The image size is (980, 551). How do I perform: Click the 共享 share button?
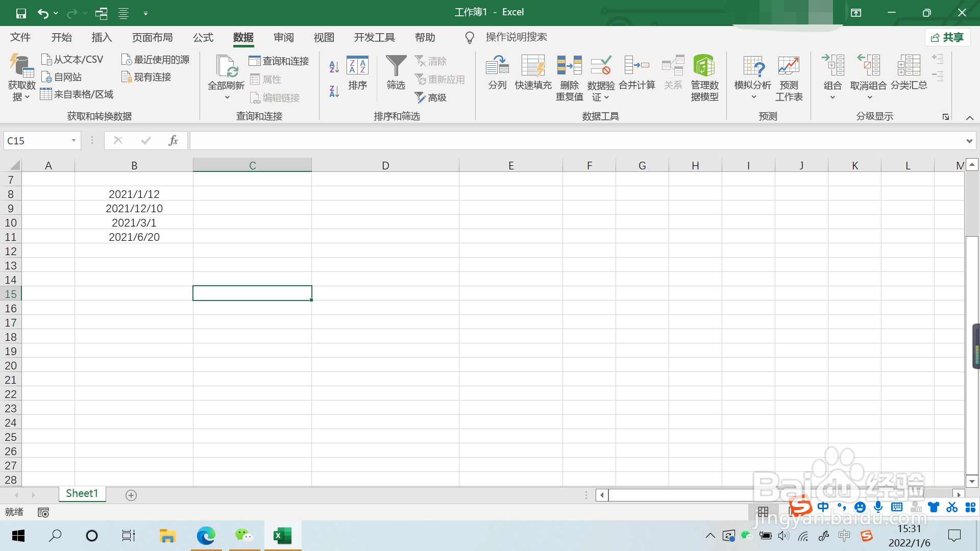(x=948, y=37)
